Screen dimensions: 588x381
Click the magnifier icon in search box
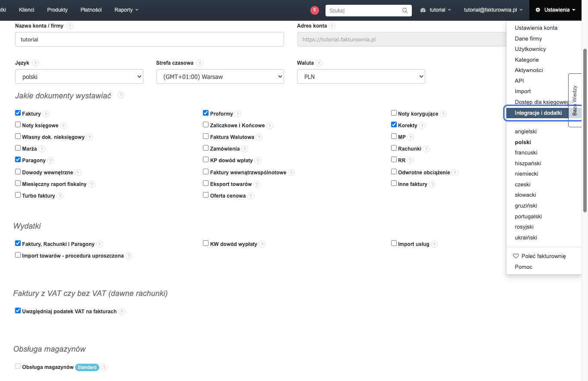[x=405, y=10]
